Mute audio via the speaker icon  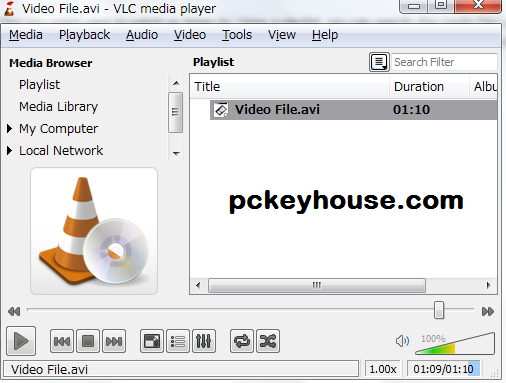[x=402, y=341]
